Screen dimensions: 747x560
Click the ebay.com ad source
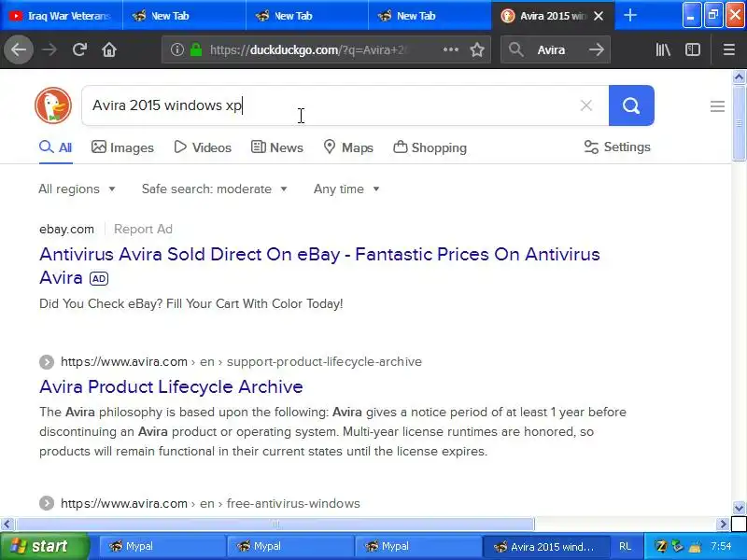66,229
